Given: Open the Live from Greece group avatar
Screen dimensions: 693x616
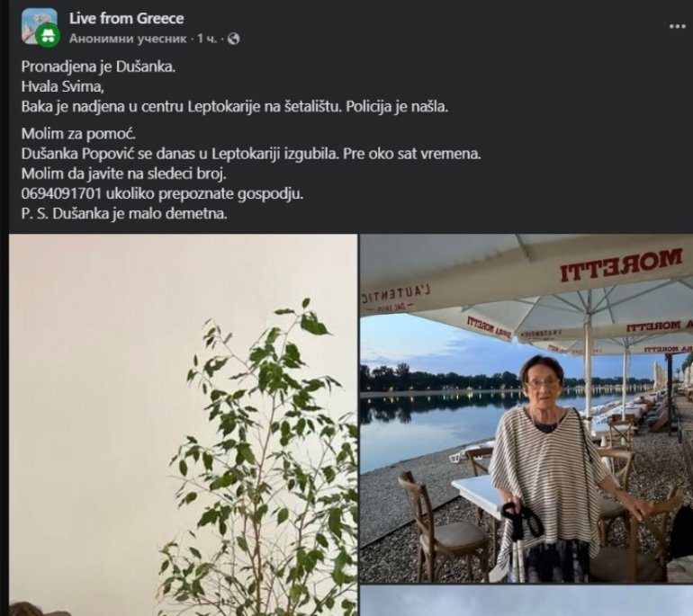Looking at the screenshot, I should [x=39, y=26].
